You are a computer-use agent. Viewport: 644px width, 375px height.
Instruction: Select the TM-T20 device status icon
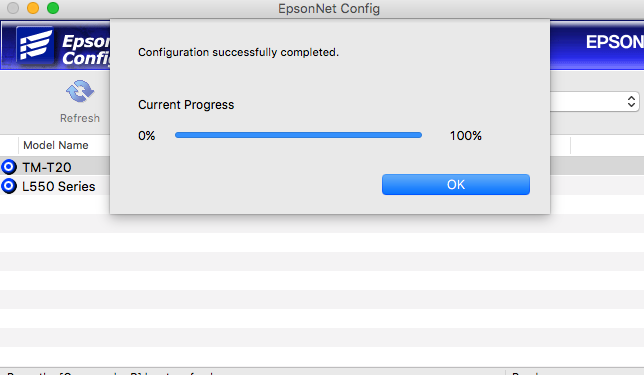point(9,167)
